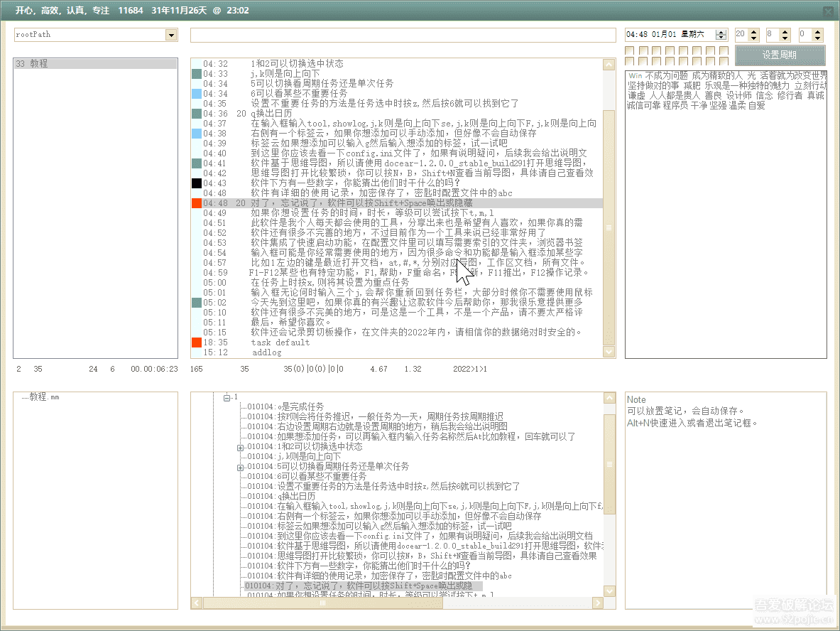The image size is (840, 631).
Task: Open the rootPath dropdown list
Action: tap(171, 34)
